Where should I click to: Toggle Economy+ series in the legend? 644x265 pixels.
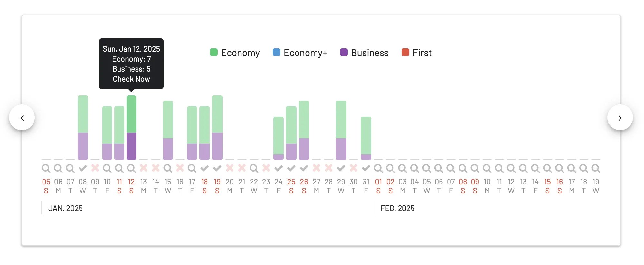300,53
